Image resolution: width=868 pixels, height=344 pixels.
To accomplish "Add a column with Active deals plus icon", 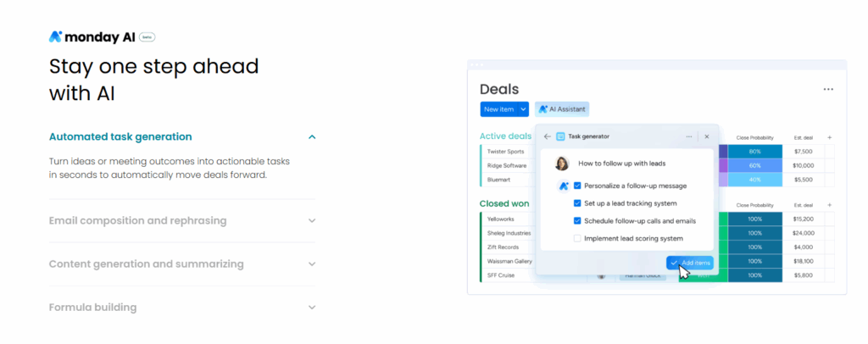I will pyautogui.click(x=830, y=136).
